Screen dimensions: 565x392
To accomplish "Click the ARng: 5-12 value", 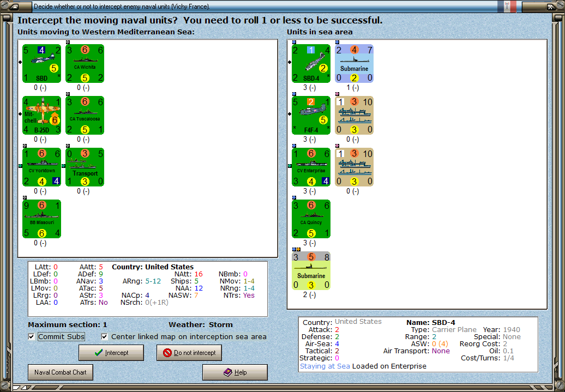I will (x=142, y=281).
